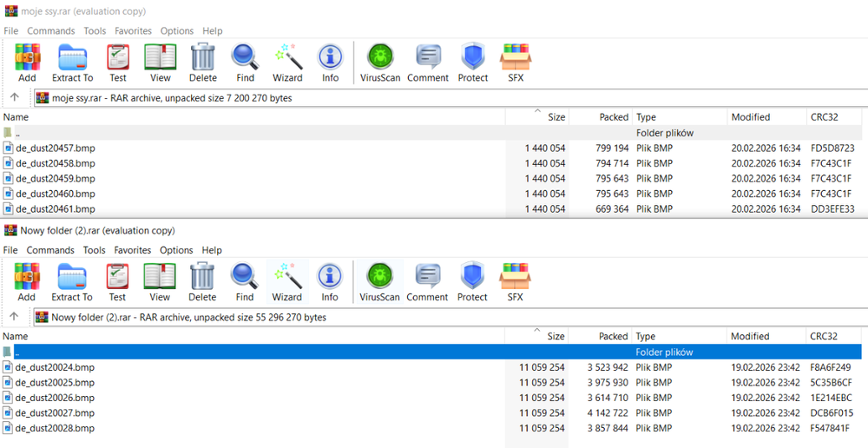
Task: Open VirusScan in moje ssy.rar window
Action: pos(379,62)
